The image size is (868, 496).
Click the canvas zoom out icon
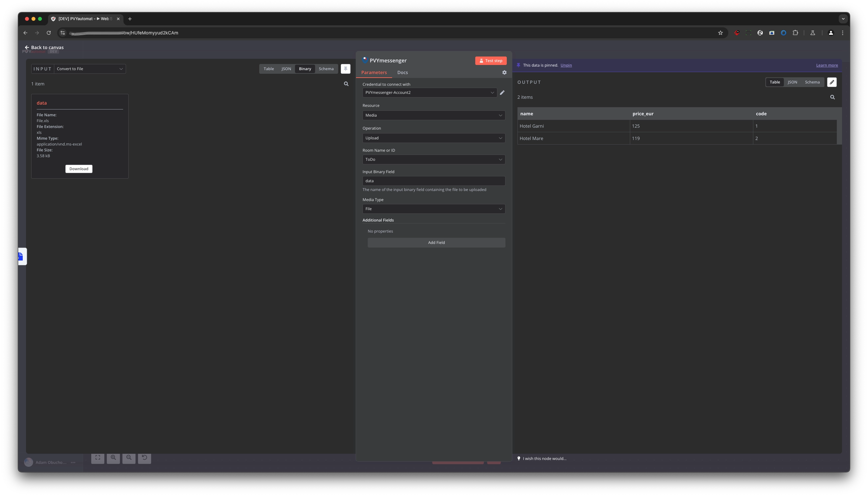pos(129,457)
